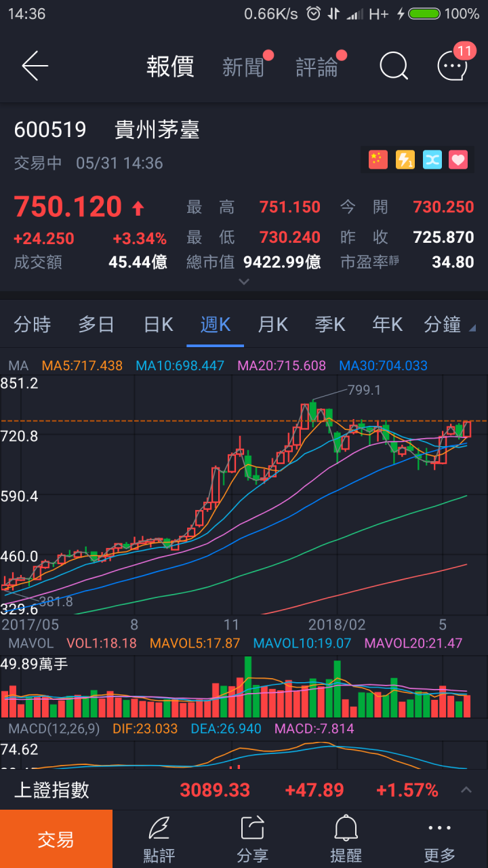The width and height of the screenshot is (488, 868).
Task: Tap the 381.8 low price marker
Action: [x=56, y=601]
